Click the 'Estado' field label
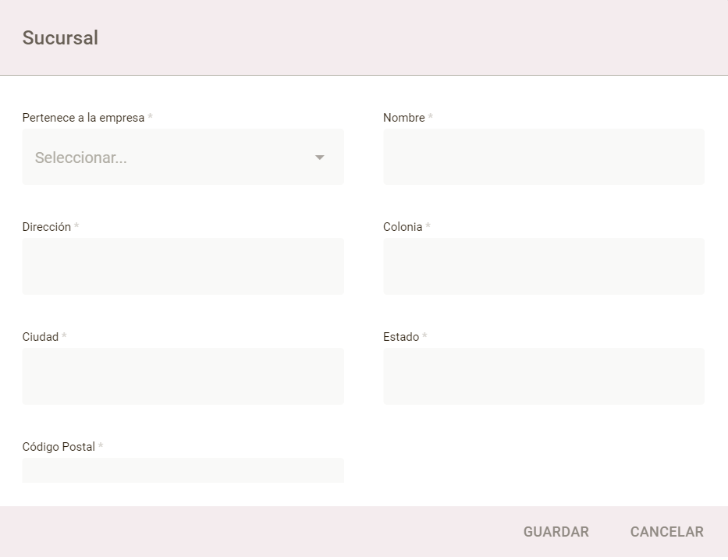728x560 pixels. tap(400, 337)
